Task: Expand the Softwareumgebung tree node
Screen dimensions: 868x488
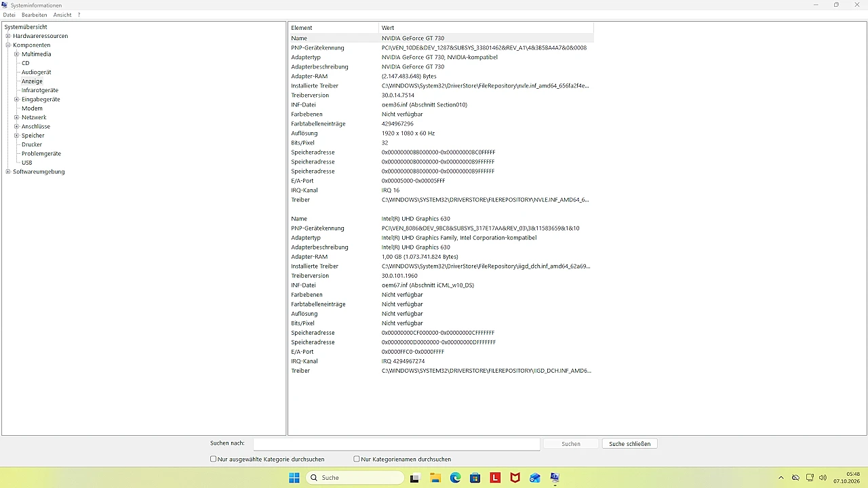Action: 8,171
